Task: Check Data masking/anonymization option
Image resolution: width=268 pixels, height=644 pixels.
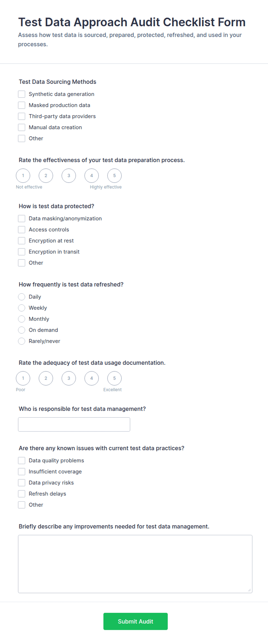Action: coord(22,219)
